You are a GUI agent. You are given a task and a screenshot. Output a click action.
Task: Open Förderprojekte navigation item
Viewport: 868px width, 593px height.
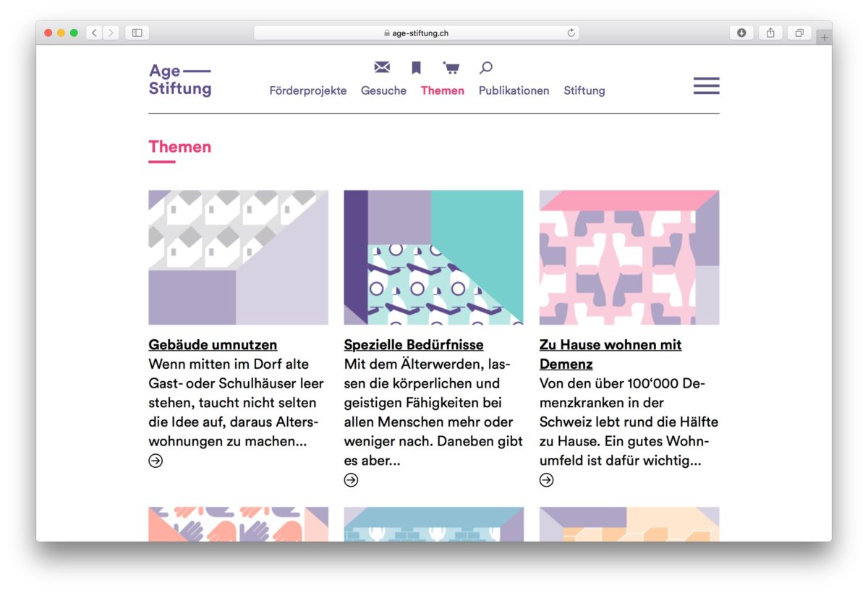click(x=308, y=90)
